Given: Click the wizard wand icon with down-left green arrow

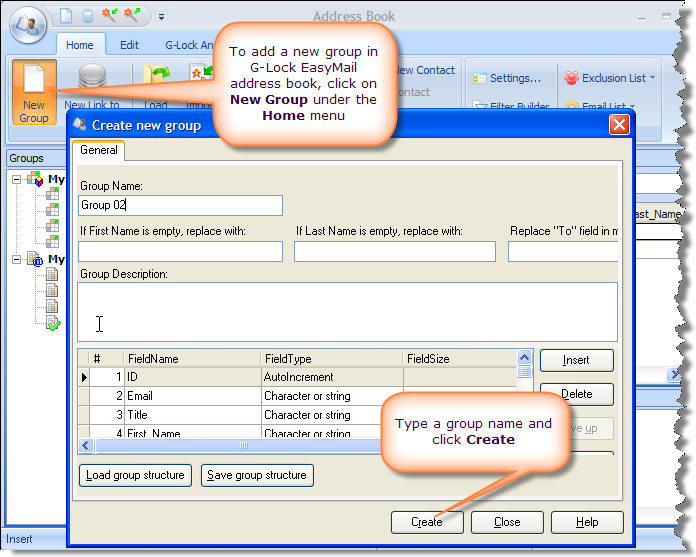Looking at the screenshot, I should coord(109,15).
